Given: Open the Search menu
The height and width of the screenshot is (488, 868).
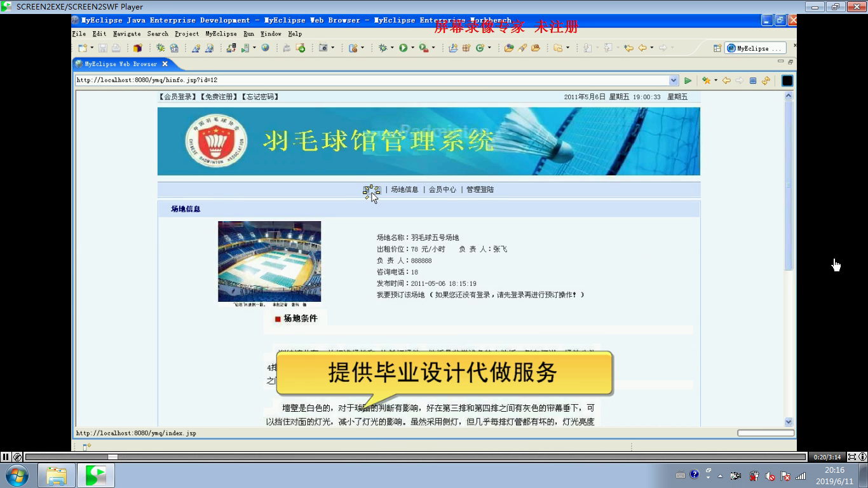Looking at the screenshot, I should point(158,34).
